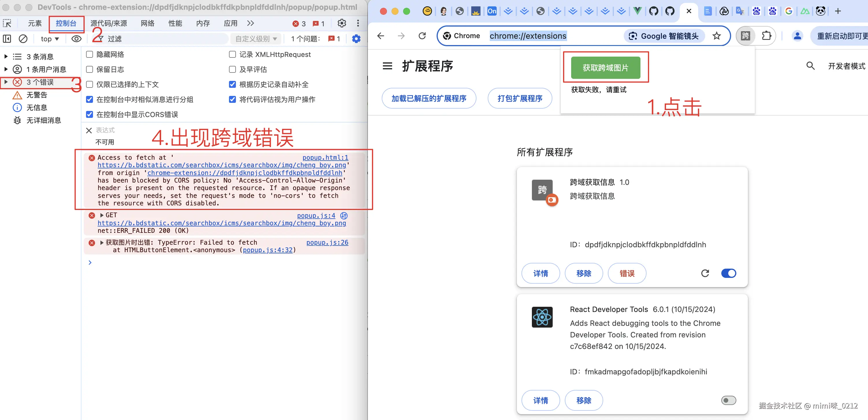Click the blue console settings gear
868x420 pixels.
tap(356, 39)
